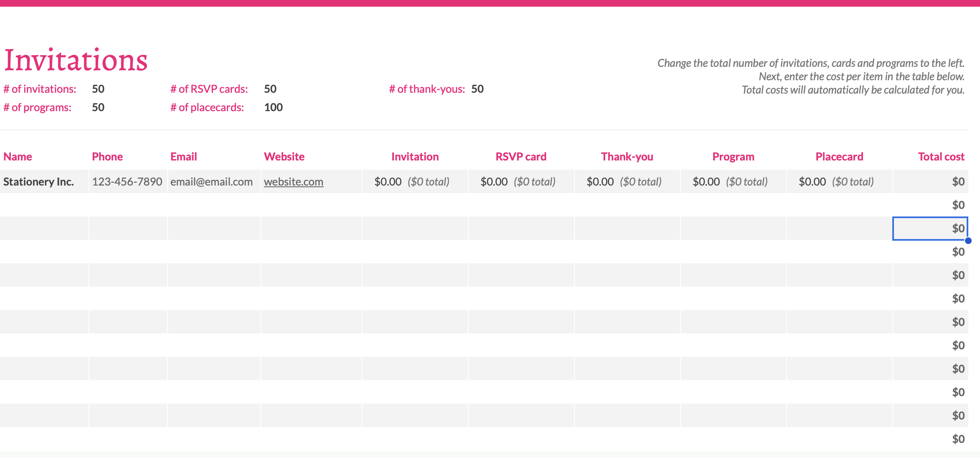The image size is (980, 458).
Task: Click the number of invitations value
Action: point(98,89)
